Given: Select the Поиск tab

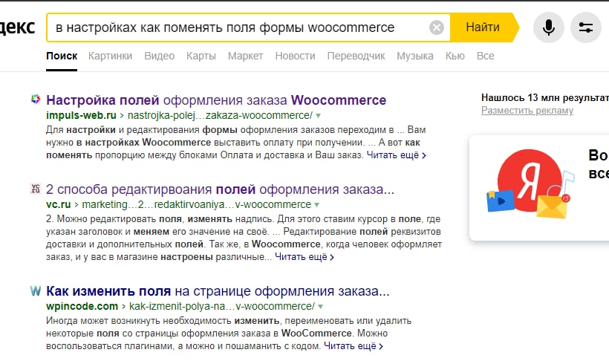Looking at the screenshot, I should pyautogui.click(x=62, y=56).
